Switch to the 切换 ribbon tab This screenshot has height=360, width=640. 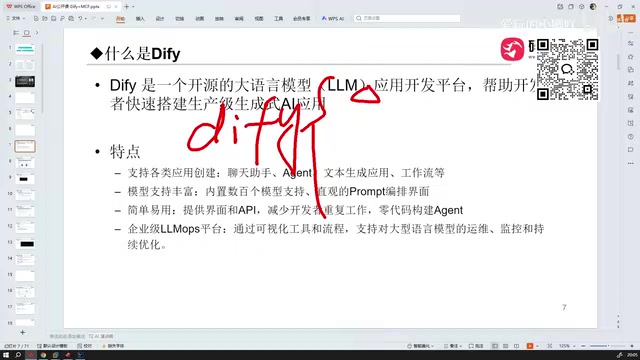point(180,19)
